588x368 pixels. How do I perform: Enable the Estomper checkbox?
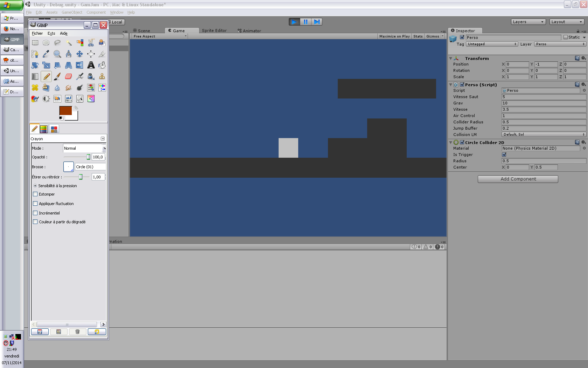tap(35, 194)
